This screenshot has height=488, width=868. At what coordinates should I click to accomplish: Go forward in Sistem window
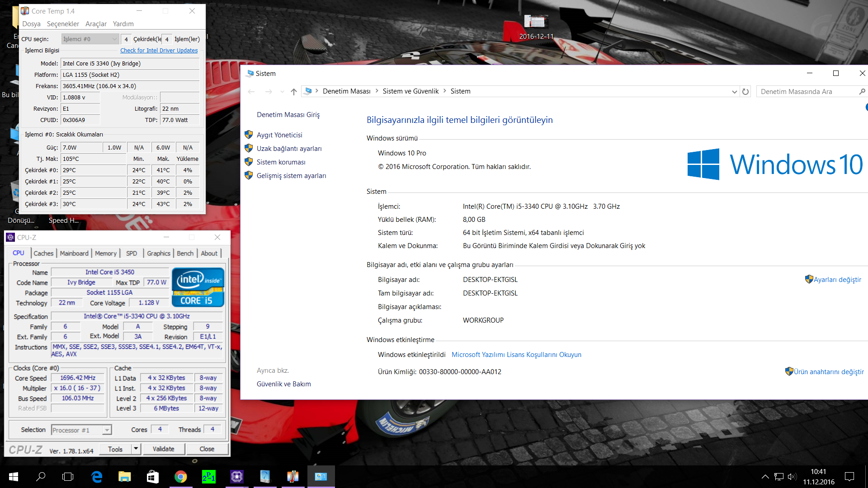pyautogui.click(x=269, y=92)
